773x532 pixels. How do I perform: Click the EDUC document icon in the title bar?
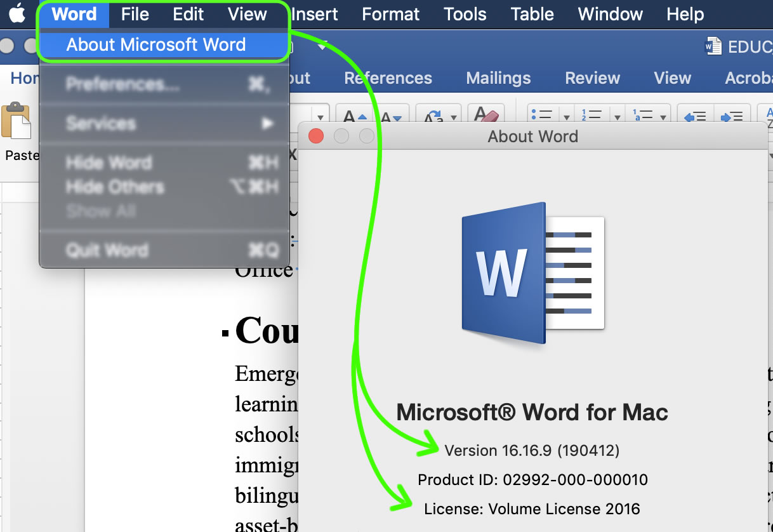point(713,46)
